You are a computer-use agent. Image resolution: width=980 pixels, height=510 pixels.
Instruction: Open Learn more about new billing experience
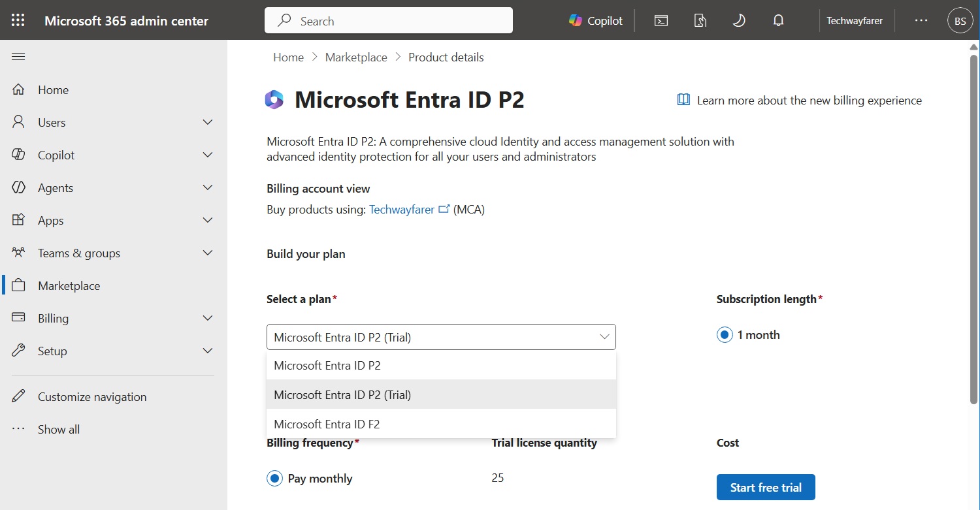click(x=800, y=101)
